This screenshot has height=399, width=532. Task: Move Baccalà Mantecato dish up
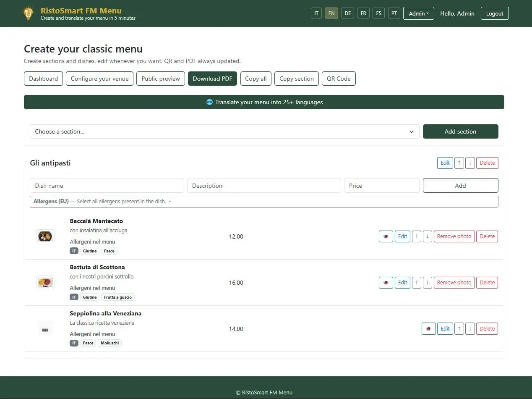tap(416, 236)
